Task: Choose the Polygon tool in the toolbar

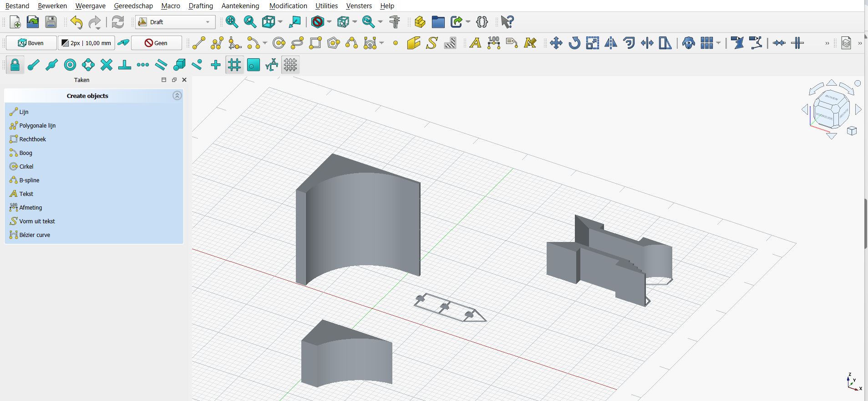Action: pos(334,43)
